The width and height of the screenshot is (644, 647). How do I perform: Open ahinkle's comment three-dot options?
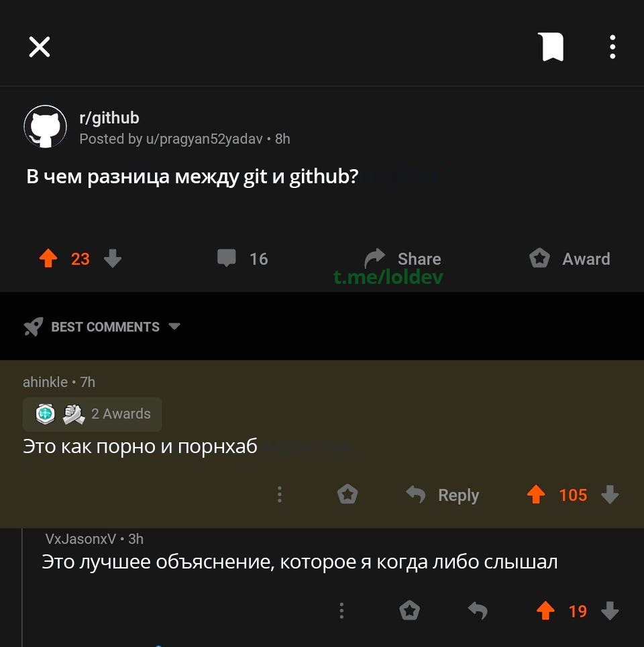point(280,495)
